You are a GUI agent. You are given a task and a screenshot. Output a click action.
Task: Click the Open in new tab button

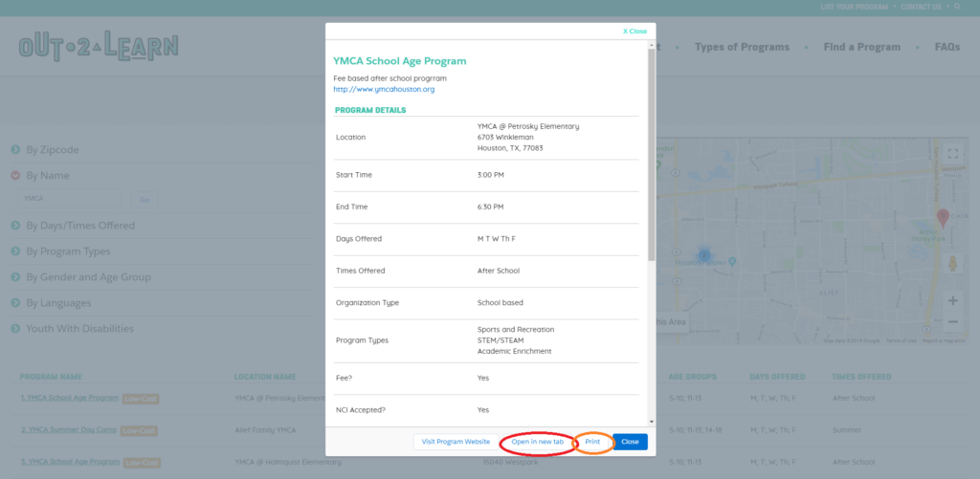pyautogui.click(x=538, y=442)
